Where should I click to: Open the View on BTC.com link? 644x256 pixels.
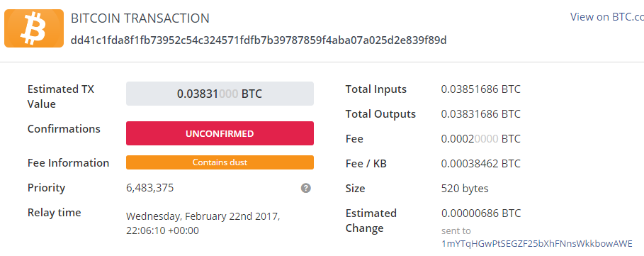(606, 17)
